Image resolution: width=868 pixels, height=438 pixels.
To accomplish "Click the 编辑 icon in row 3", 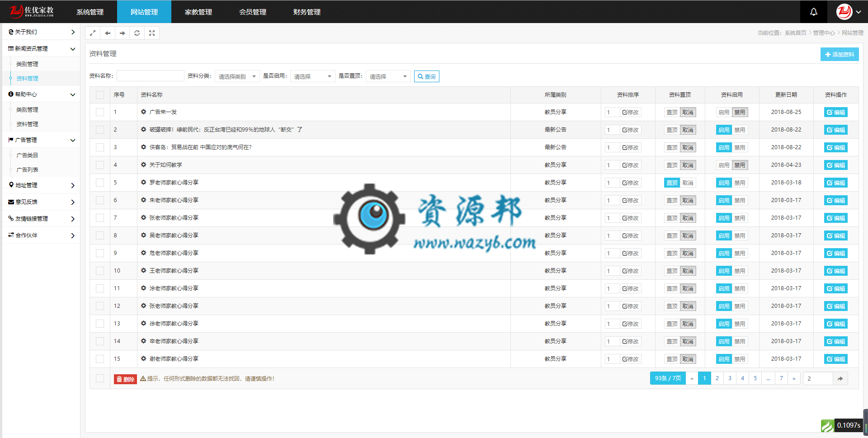I will 835,147.
